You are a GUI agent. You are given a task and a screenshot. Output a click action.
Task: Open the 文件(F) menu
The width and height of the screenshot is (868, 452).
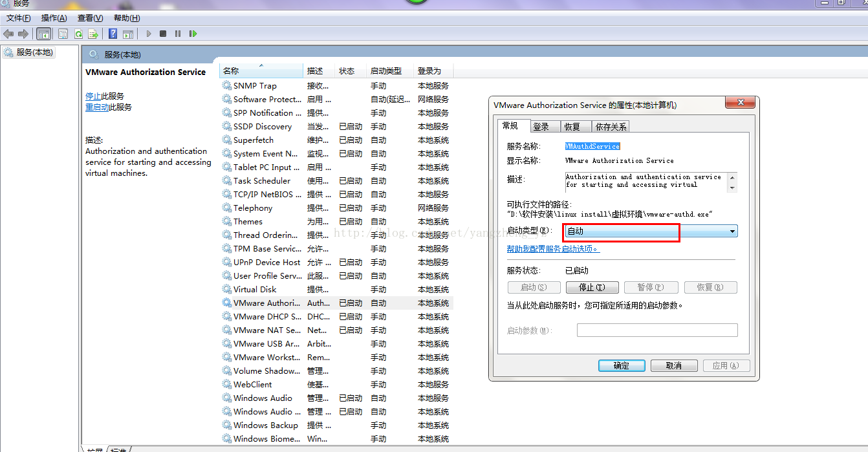pyautogui.click(x=19, y=18)
